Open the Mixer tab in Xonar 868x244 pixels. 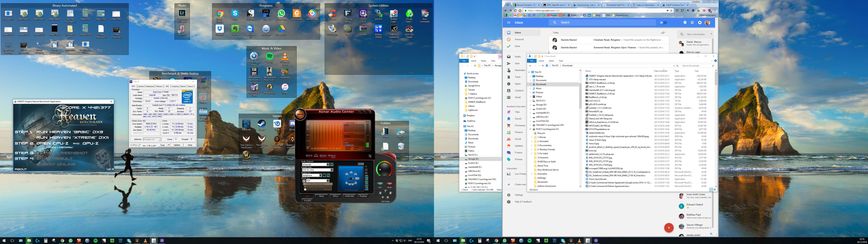point(321,196)
